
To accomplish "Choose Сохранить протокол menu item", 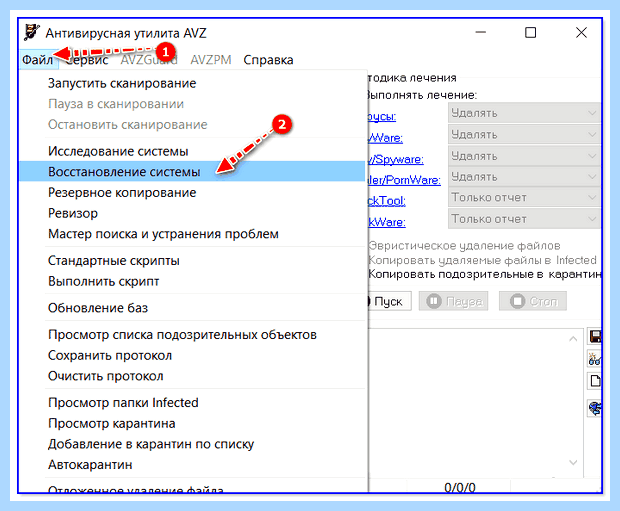I will click(192, 356).
